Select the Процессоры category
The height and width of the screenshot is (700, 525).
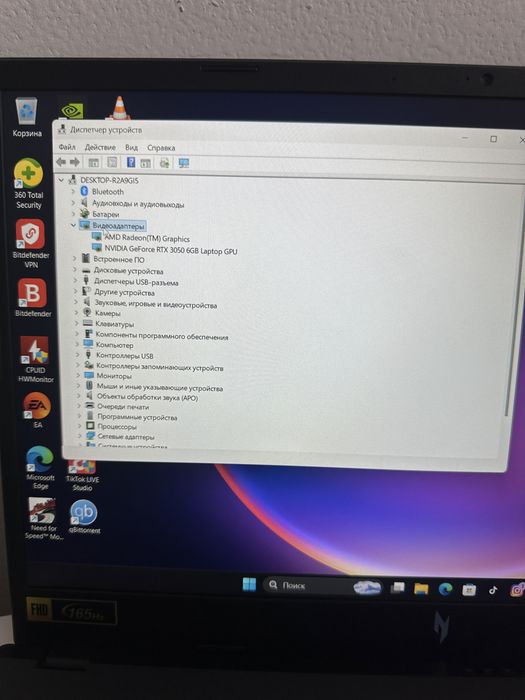[x=117, y=427]
